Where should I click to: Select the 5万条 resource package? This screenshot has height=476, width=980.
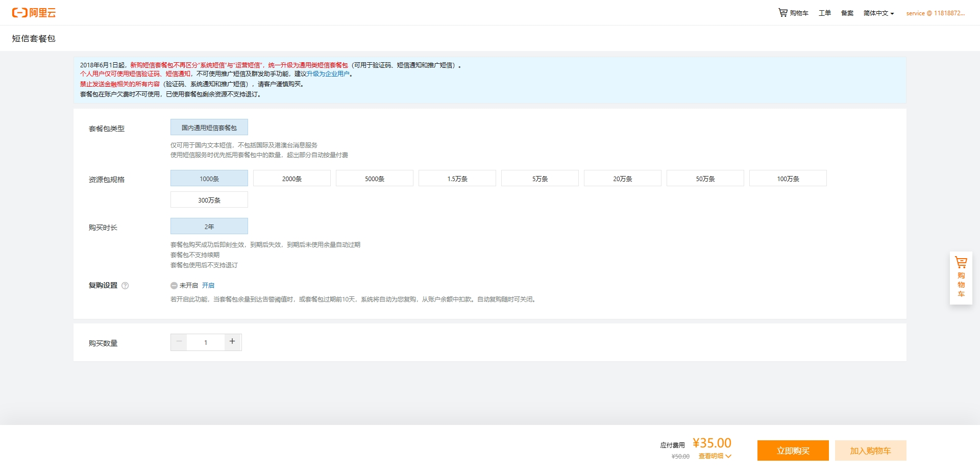540,179
